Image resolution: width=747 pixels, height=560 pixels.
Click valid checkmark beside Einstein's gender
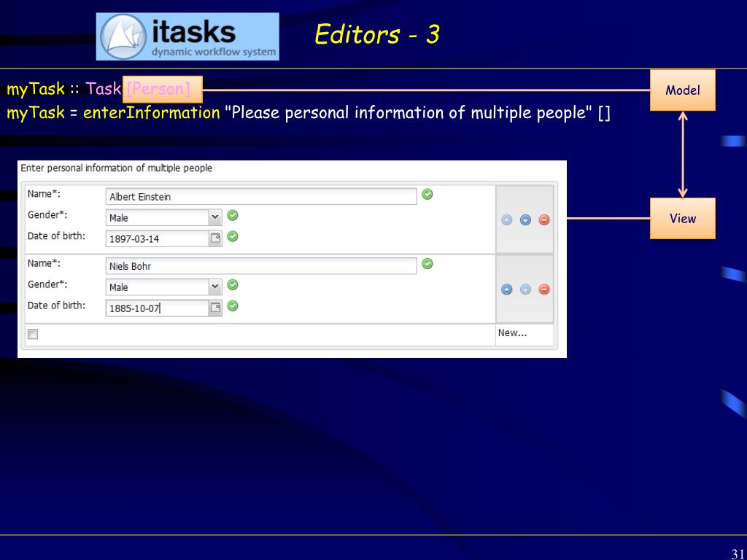(233, 215)
